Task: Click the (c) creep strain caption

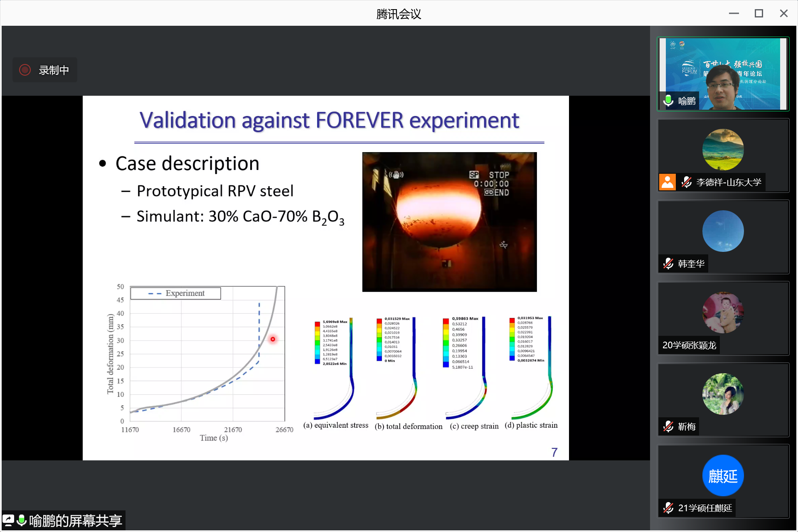Action: pyautogui.click(x=474, y=426)
